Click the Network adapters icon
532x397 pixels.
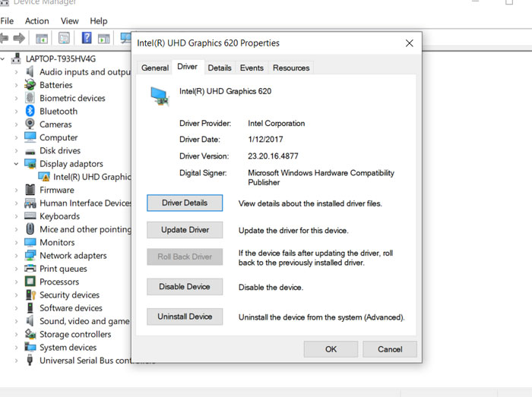click(x=30, y=255)
